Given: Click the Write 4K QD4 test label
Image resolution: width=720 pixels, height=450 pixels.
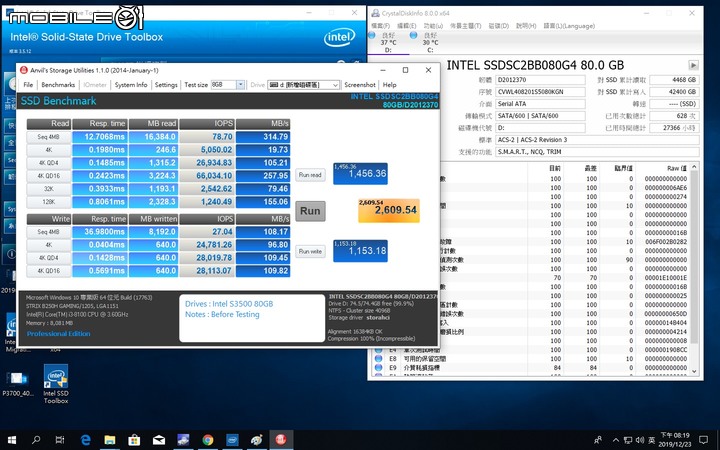Looking at the screenshot, I should click(x=49, y=258).
